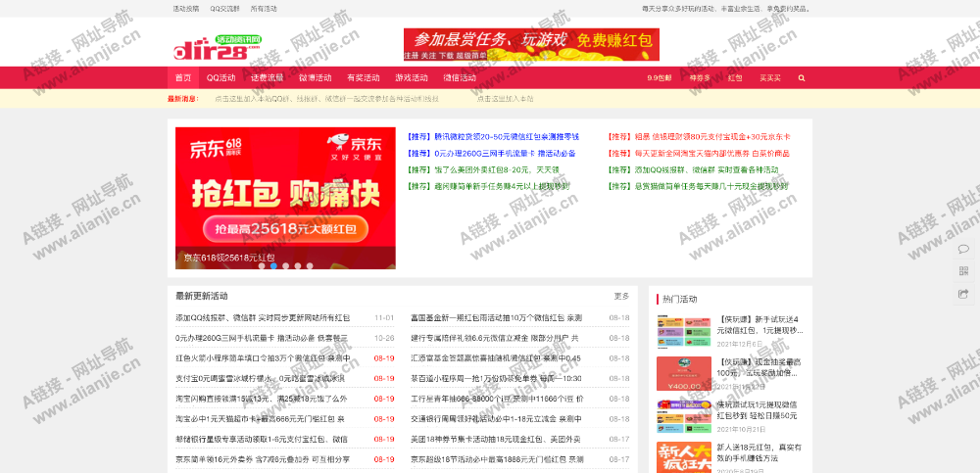The image size is (980, 473).
Task: Open QQ交流群 link in top bar
Action: tap(224, 8)
